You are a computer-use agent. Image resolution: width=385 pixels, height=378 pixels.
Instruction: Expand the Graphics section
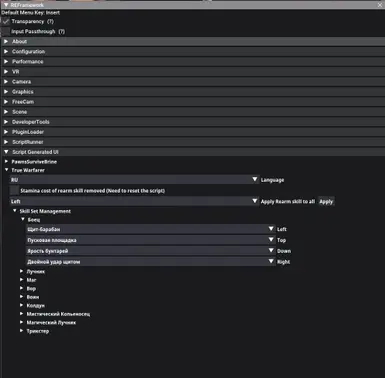[x=193, y=91]
